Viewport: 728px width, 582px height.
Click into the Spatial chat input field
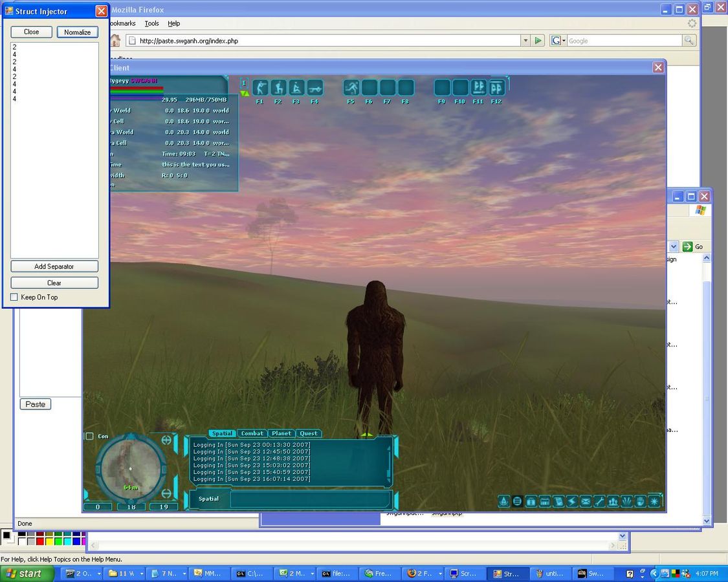[311, 499]
